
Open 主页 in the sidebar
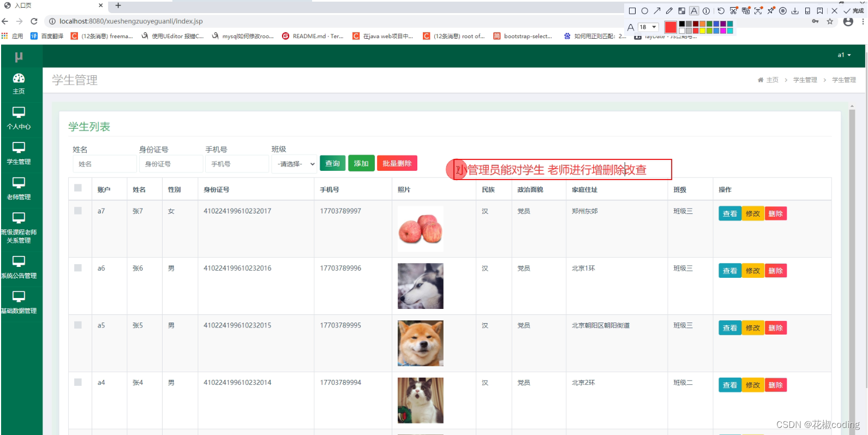tap(19, 84)
